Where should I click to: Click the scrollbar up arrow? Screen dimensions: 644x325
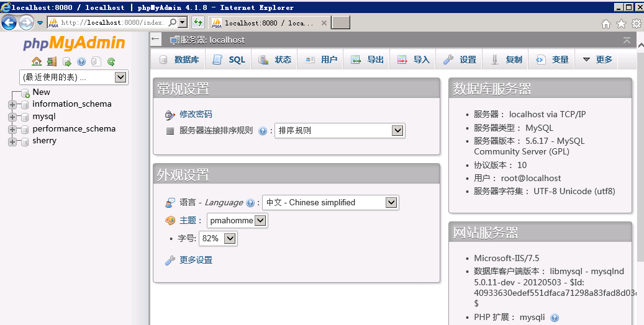tap(640, 45)
